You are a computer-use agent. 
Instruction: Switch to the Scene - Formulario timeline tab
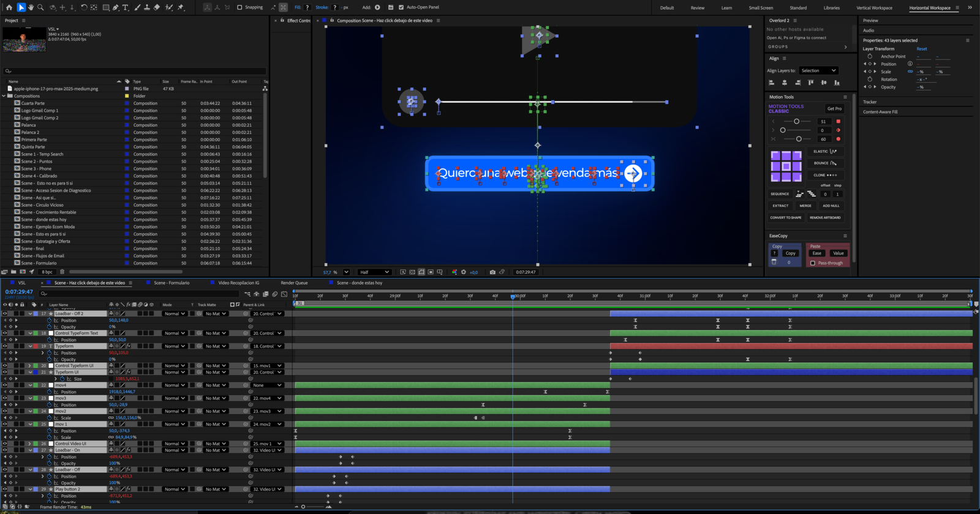(171, 283)
